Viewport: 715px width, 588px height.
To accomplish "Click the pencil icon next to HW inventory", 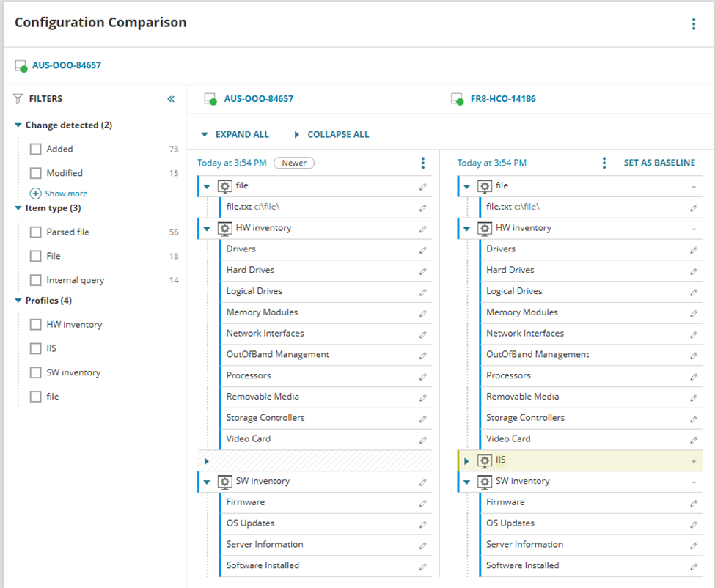I will pyautogui.click(x=424, y=228).
